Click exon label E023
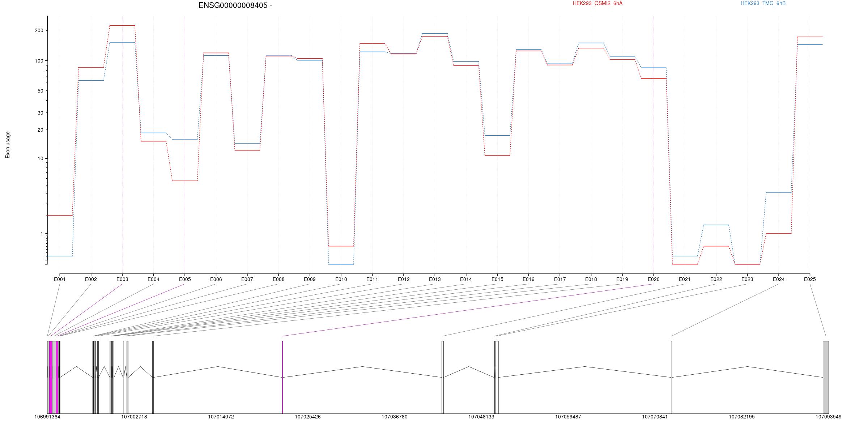The height and width of the screenshot is (434, 868). coord(747,279)
